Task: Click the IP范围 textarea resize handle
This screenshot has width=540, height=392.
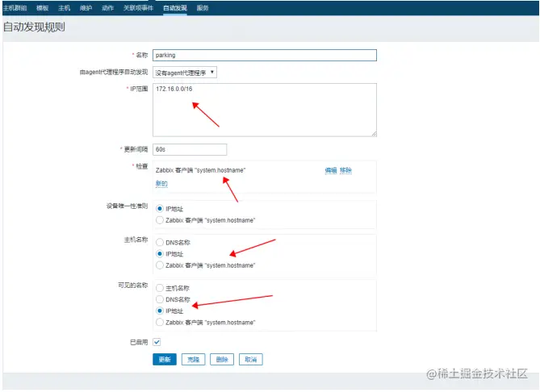Action: (374, 134)
